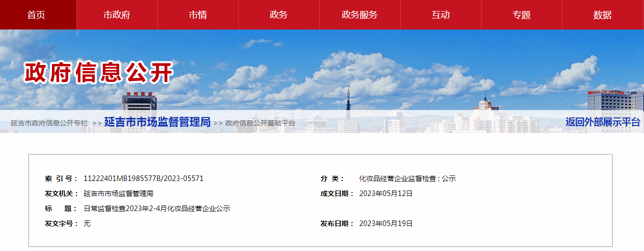The image size is (644, 251).
Task: Select index number 11222401MB1985577B/2023-05571
Action: pos(143,178)
